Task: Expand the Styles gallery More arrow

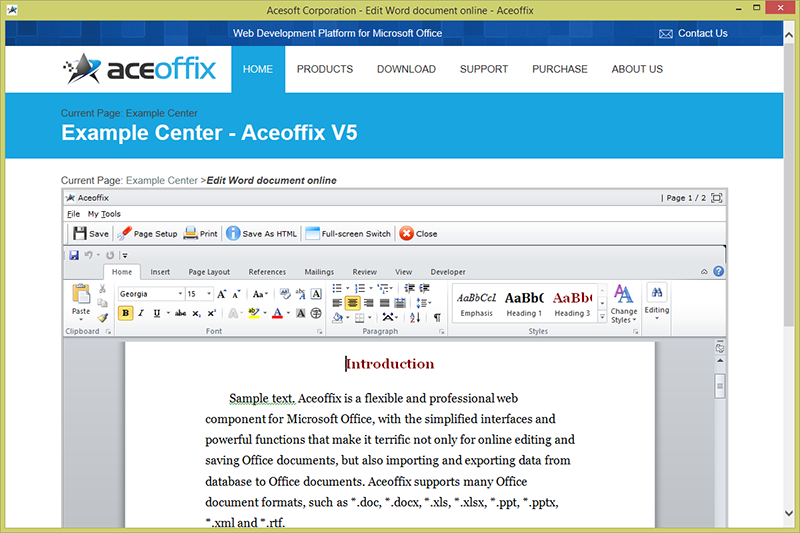Action: [602, 317]
